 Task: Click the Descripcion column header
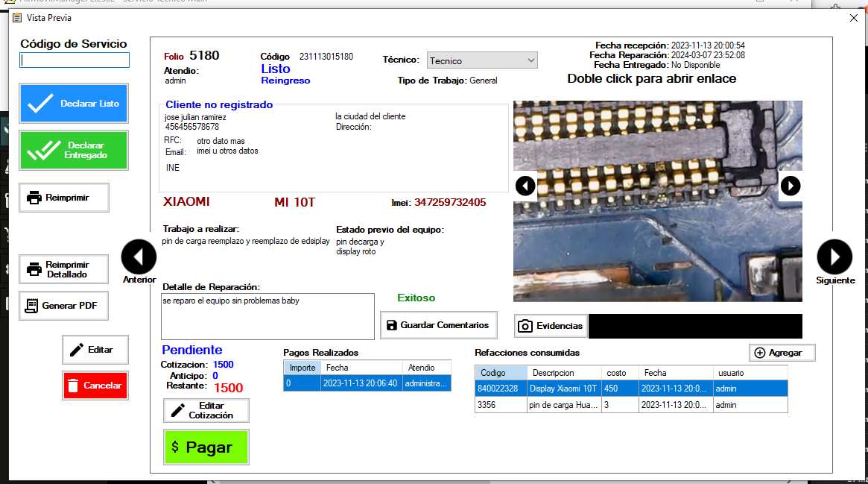[564, 373]
